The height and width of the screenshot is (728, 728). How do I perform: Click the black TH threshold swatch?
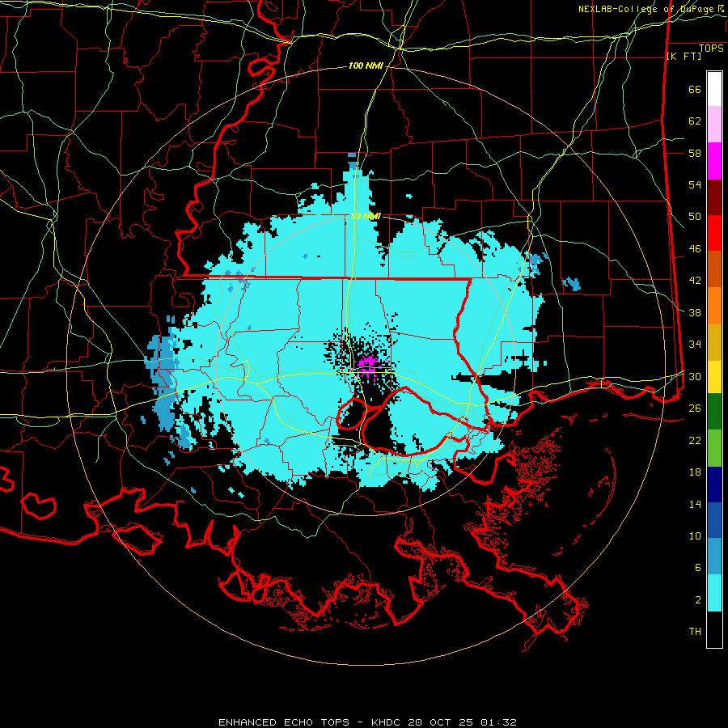tap(714, 629)
